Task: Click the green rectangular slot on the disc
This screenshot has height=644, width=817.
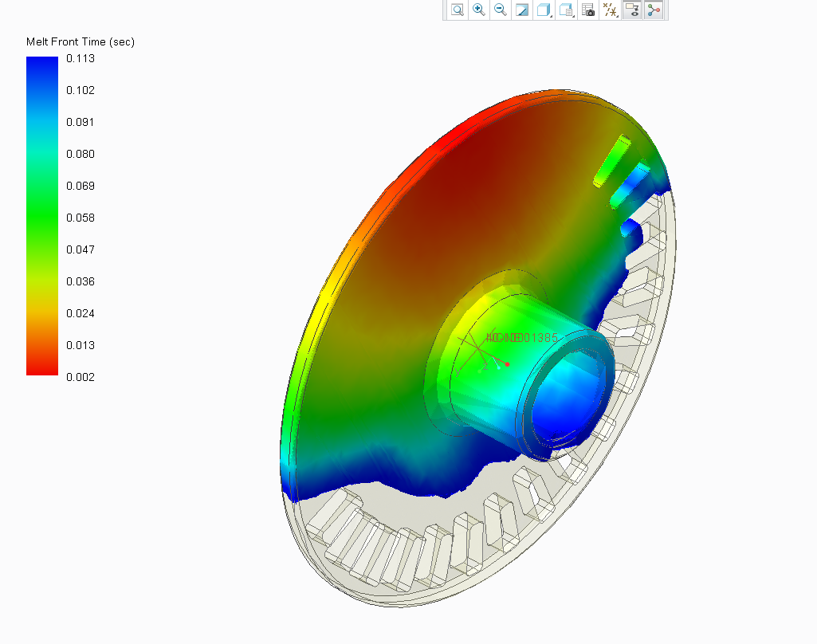Action: 613,161
